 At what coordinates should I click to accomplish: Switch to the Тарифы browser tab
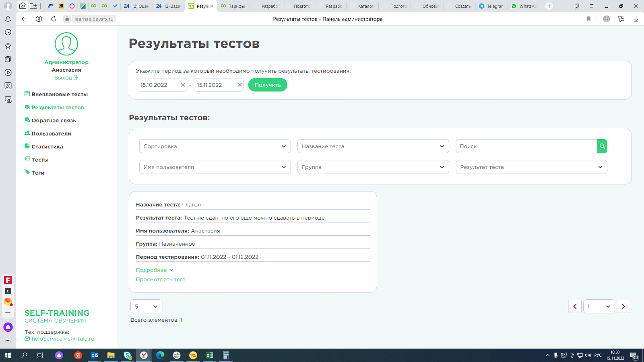tap(233, 6)
